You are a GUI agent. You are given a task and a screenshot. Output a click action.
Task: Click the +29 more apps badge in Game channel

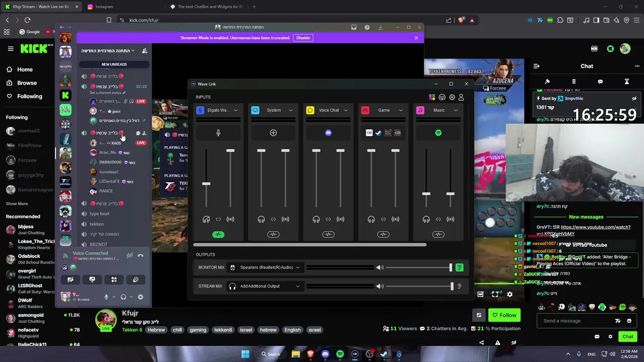[x=397, y=133]
